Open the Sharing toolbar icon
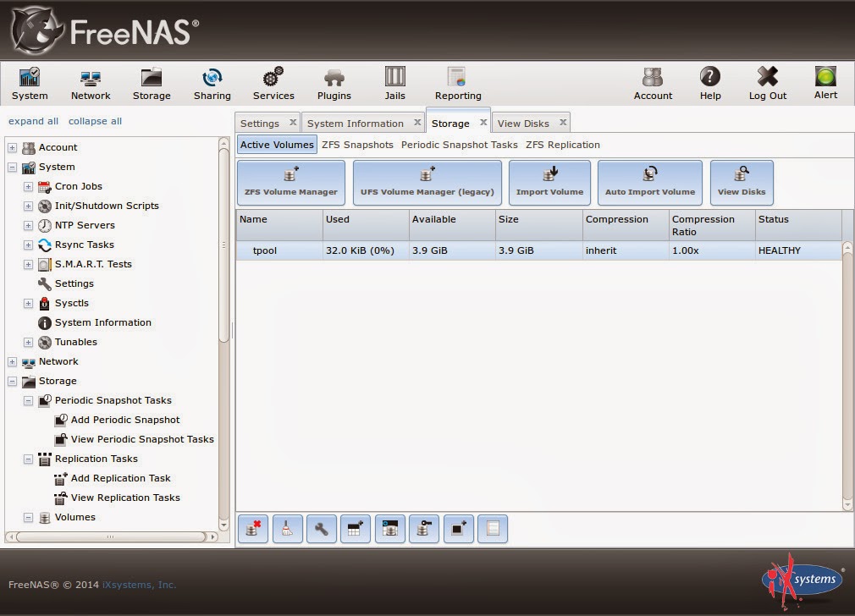The width and height of the screenshot is (855, 616). point(212,84)
